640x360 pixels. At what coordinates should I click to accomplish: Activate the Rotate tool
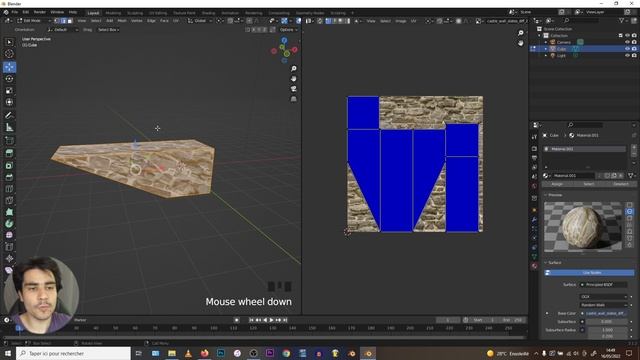click(9, 79)
